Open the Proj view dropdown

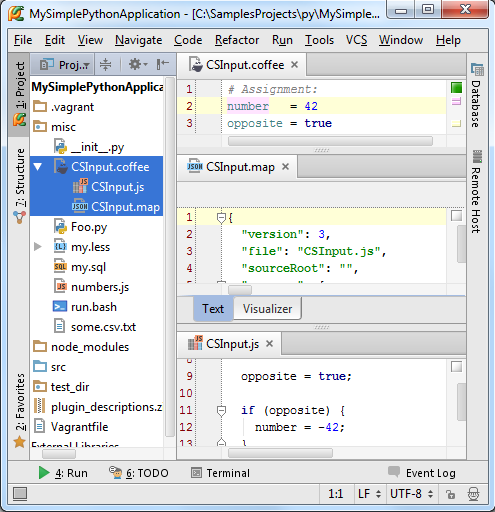[65, 64]
